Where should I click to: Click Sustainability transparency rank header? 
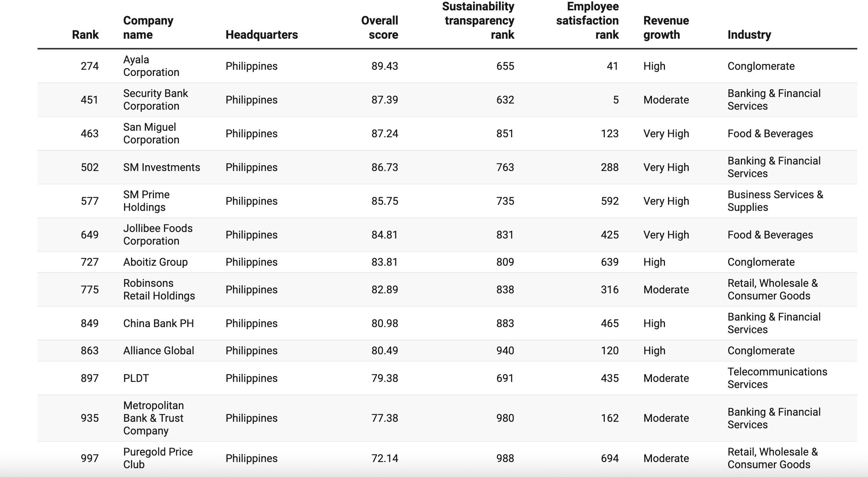click(x=478, y=21)
